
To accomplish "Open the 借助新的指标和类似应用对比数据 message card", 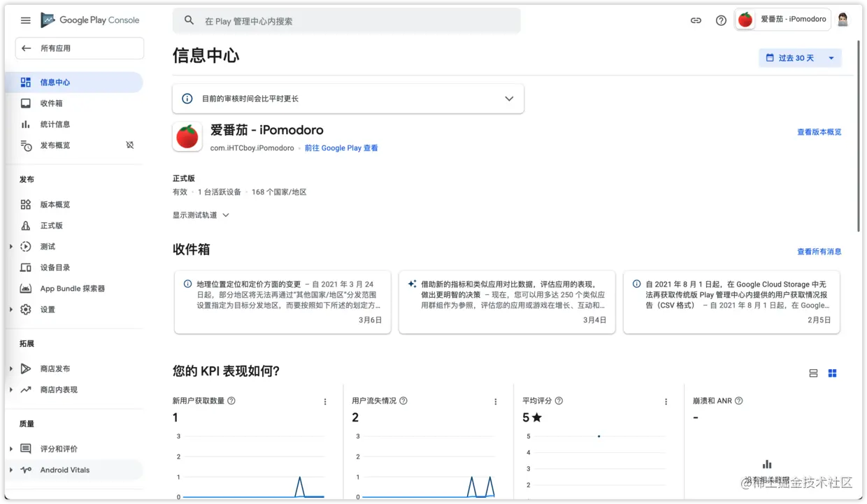I will click(507, 302).
